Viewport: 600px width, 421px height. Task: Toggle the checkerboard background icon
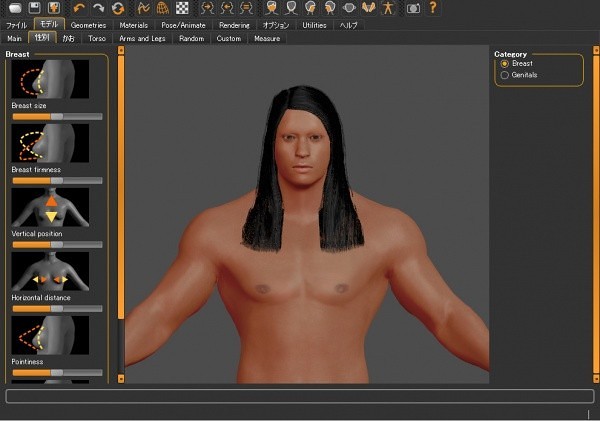pyautogui.click(x=182, y=8)
